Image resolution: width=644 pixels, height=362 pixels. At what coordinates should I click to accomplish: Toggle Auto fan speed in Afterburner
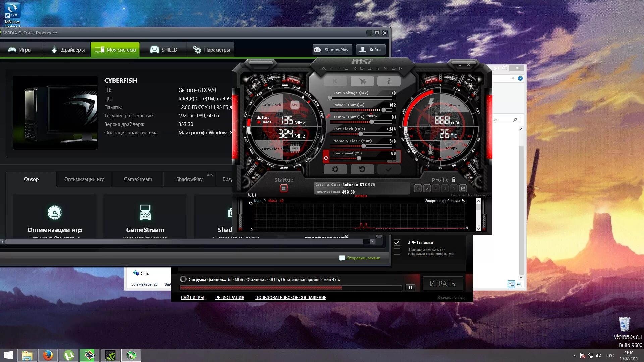pyautogui.click(x=395, y=161)
